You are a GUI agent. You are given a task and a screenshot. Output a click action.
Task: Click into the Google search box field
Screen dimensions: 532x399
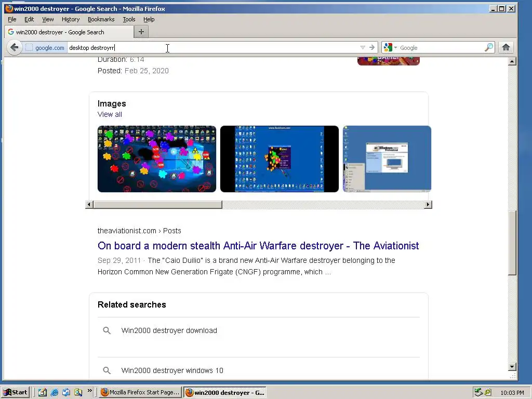point(441,47)
